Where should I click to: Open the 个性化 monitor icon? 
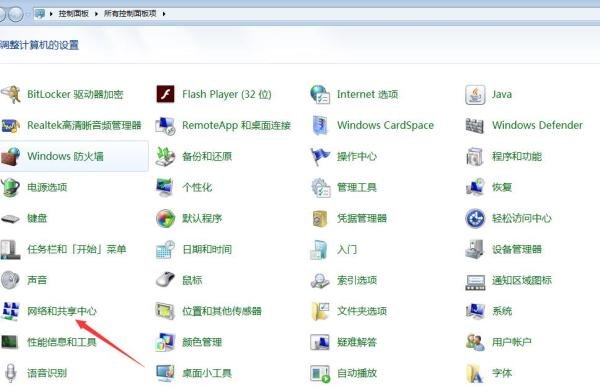point(165,187)
